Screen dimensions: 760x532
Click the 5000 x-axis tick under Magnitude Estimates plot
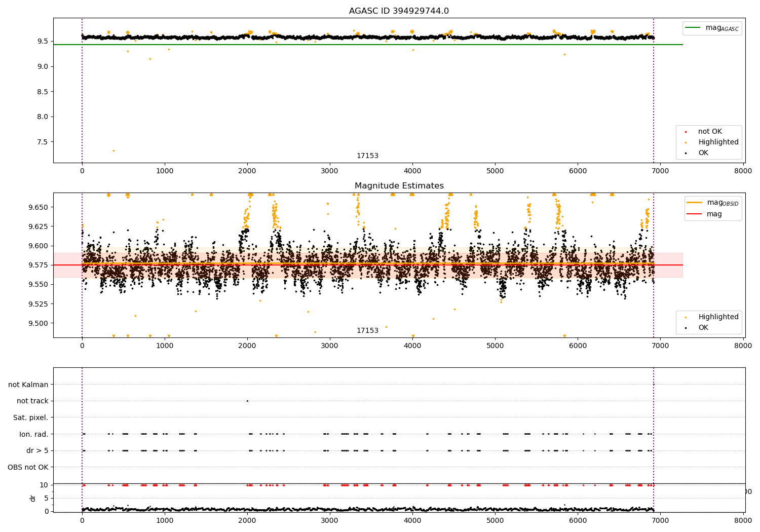pyautogui.click(x=495, y=346)
